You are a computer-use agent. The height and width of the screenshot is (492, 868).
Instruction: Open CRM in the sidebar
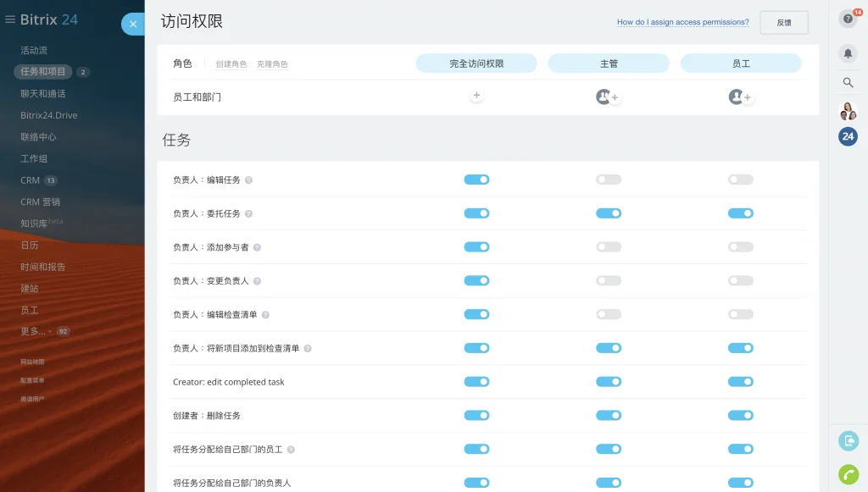pyautogui.click(x=30, y=180)
